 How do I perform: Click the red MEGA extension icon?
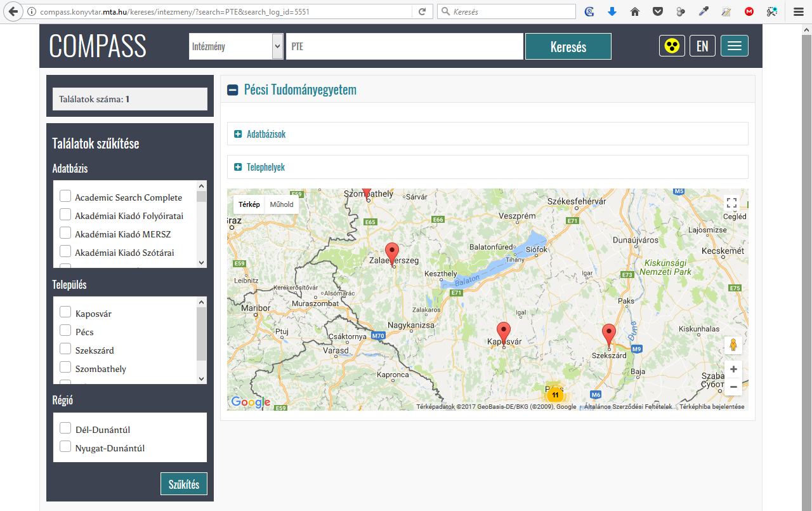click(749, 11)
